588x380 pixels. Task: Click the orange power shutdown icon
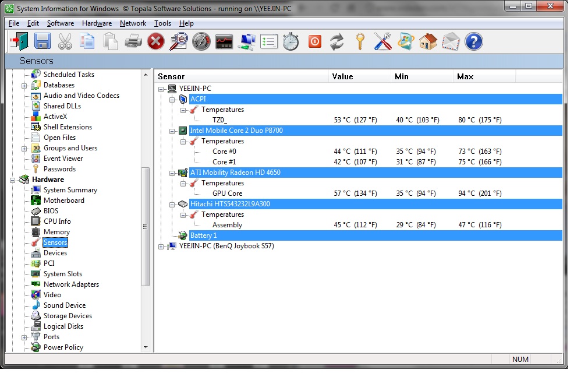pos(315,41)
